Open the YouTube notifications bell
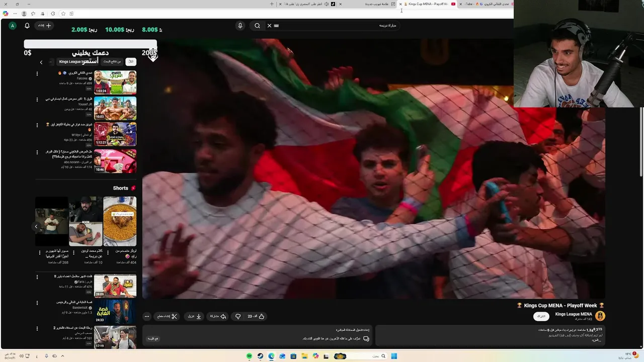 pos(27,26)
